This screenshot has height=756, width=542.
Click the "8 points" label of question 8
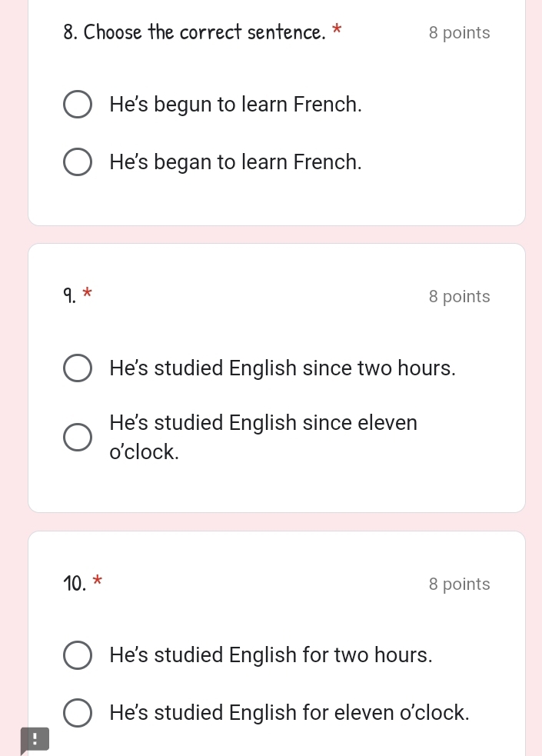(459, 33)
